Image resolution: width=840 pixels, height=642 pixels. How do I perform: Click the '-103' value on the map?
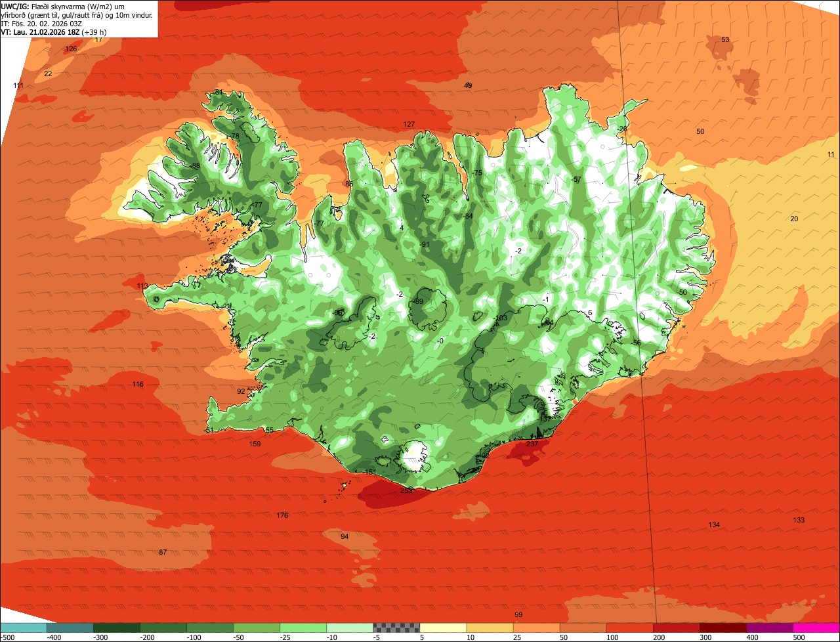[x=501, y=318]
